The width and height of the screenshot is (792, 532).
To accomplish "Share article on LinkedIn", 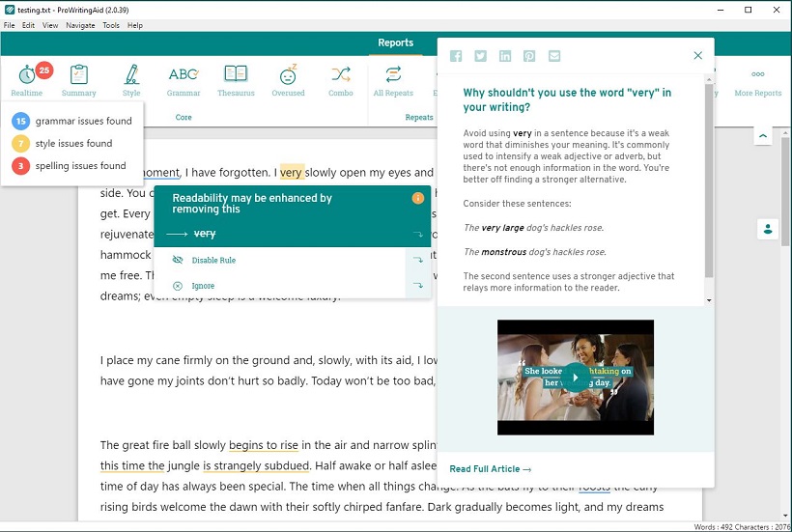I will 505,56.
